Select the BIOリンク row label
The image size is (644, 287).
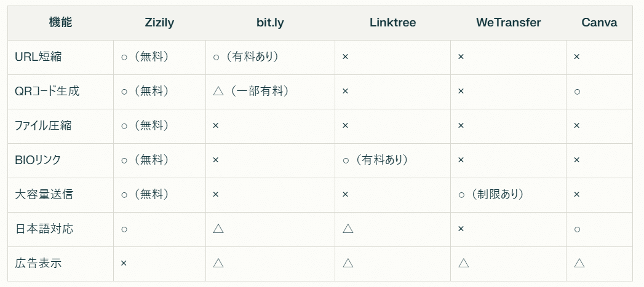tap(38, 160)
